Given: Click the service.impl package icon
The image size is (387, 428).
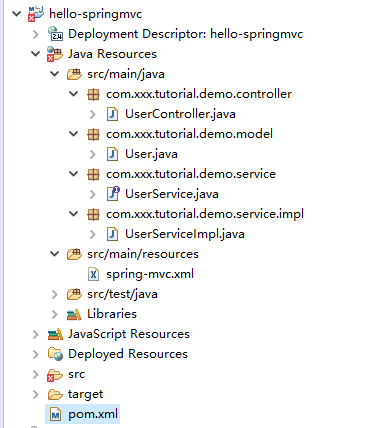Looking at the screenshot, I should (93, 214).
